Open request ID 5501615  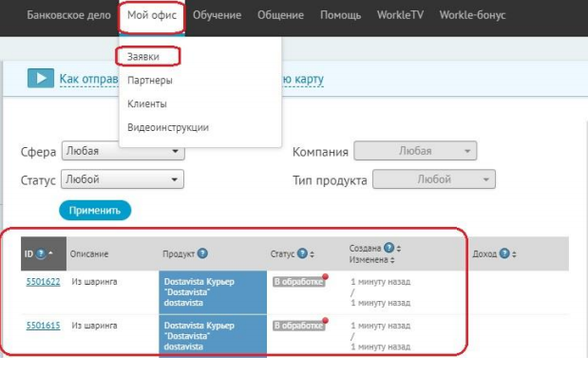tap(43, 326)
